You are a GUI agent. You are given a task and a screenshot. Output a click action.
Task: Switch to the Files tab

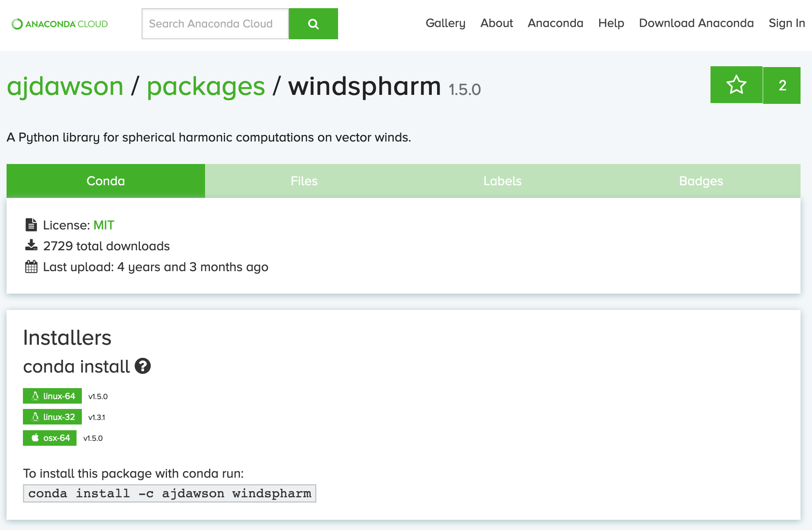point(304,181)
